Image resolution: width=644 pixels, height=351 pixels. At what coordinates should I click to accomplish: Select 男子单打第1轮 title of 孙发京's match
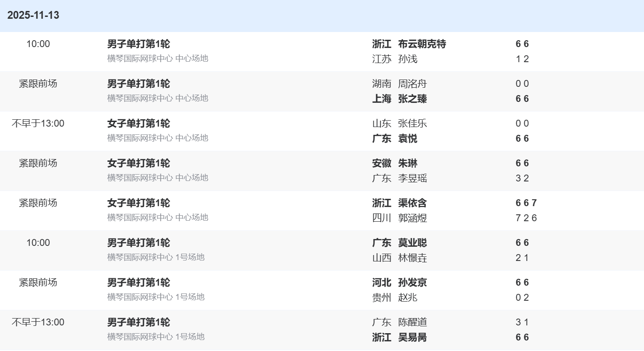pos(139,282)
